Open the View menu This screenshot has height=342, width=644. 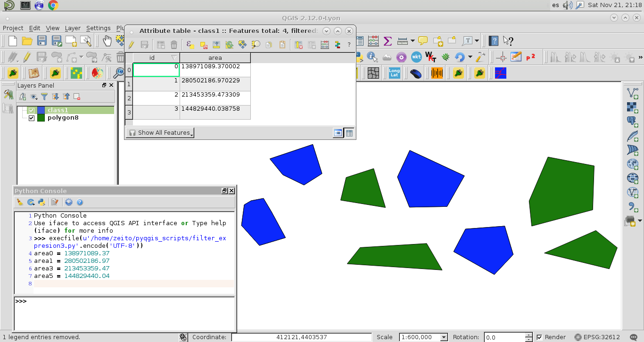(x=52, y=28)
